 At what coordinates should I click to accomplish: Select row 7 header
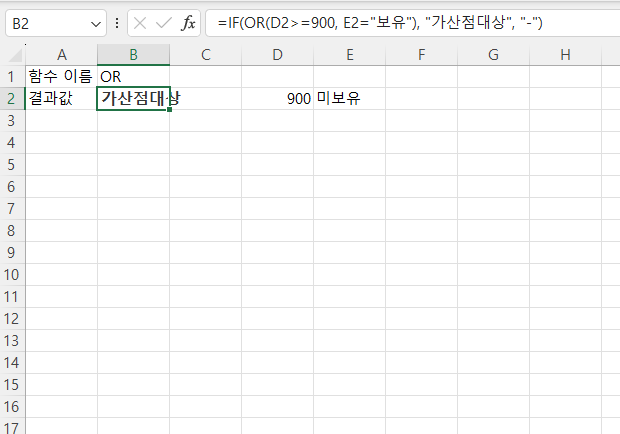click(12, 209)
